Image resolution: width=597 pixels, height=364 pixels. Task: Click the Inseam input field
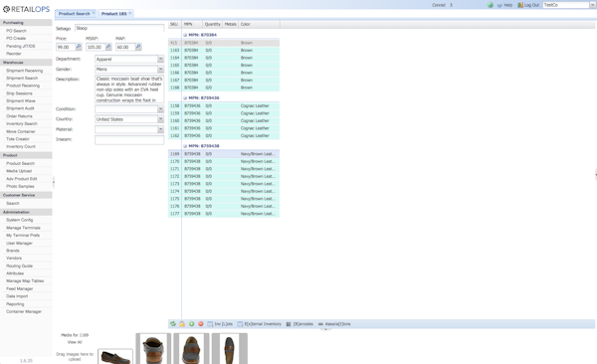[129, 140]
